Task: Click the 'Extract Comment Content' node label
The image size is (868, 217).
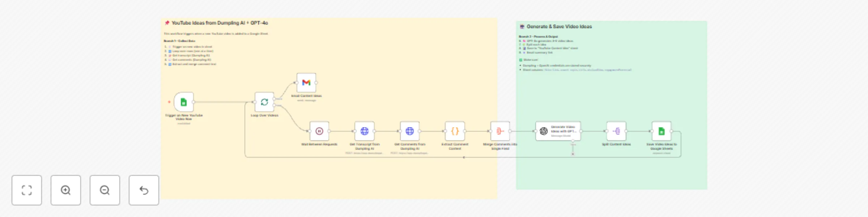Action: 455,146
